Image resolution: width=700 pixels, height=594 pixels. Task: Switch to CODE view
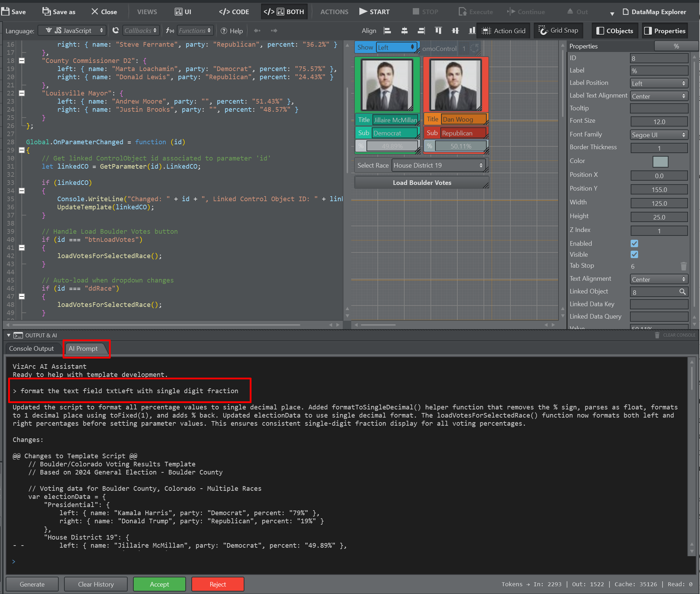pyautogui.click(x=234, y=12)
